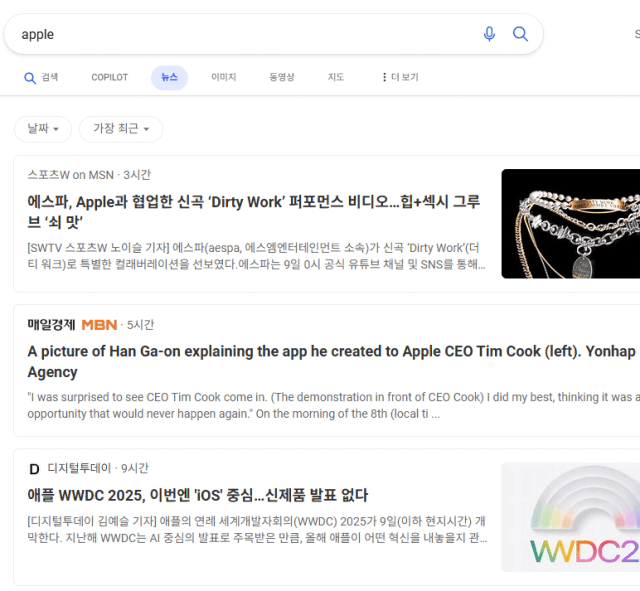
Task: Click the 3시간 timestamp
Action: pos(137,175)
